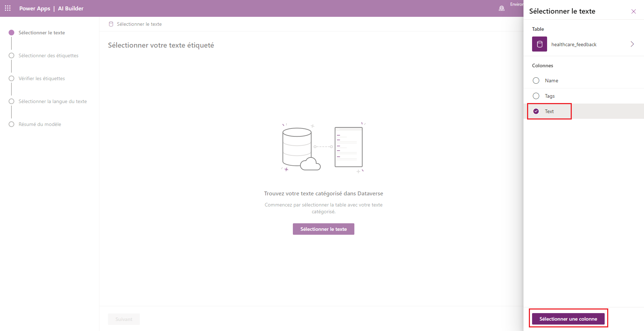Close the Sélectionner le texte panel

click(x=634, y=11)
